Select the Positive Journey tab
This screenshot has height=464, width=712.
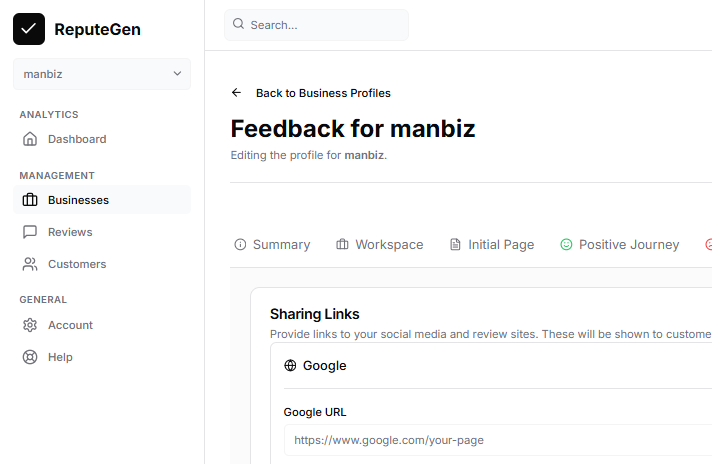pyautogui.click(x=620, y=245)
